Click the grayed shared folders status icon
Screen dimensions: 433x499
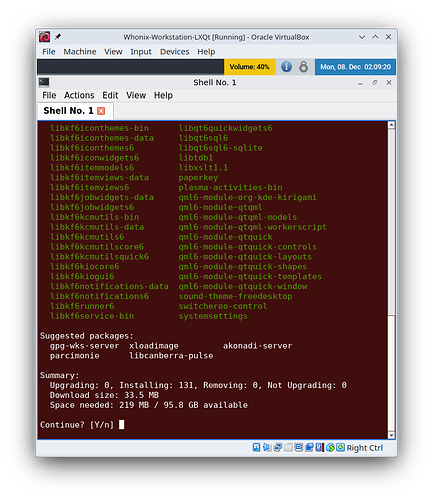288,447
